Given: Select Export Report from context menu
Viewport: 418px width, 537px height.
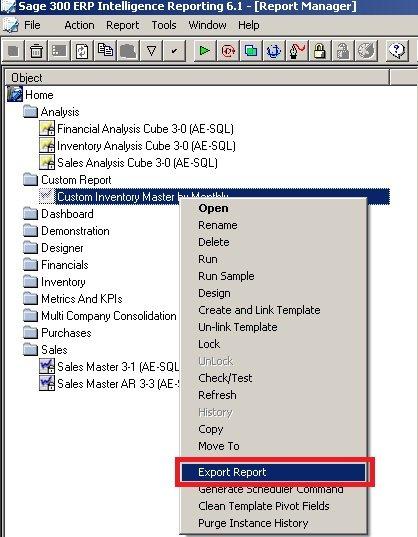Looking at the screenshot, I should (273, 472).
